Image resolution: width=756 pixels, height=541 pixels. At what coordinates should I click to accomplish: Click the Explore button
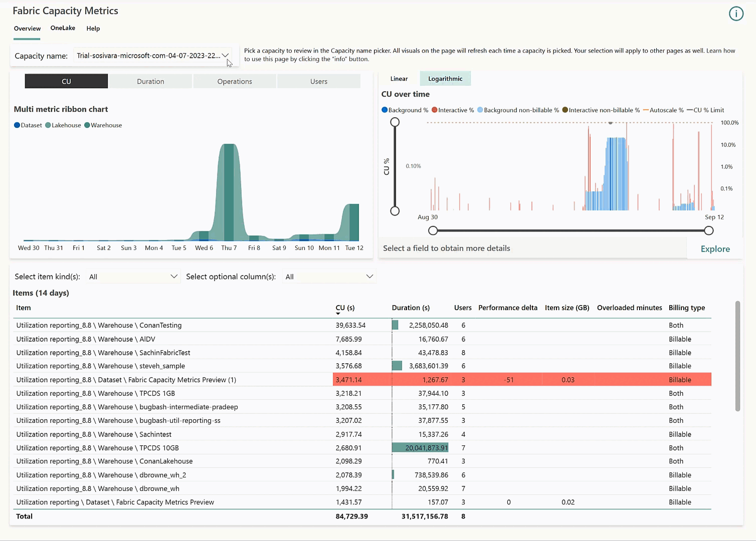click(x=715, y=248)
